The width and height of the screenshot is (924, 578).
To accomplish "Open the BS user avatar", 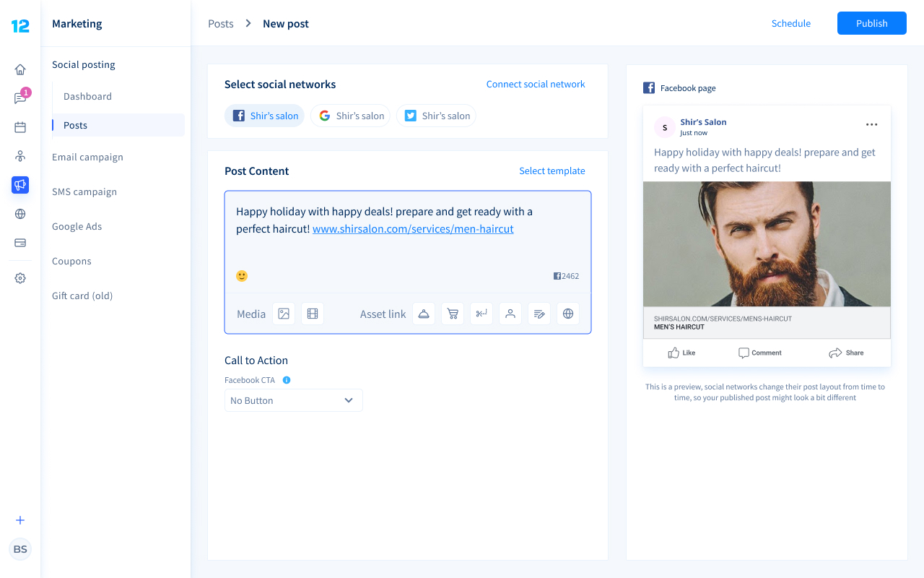I will click(20, 549).
